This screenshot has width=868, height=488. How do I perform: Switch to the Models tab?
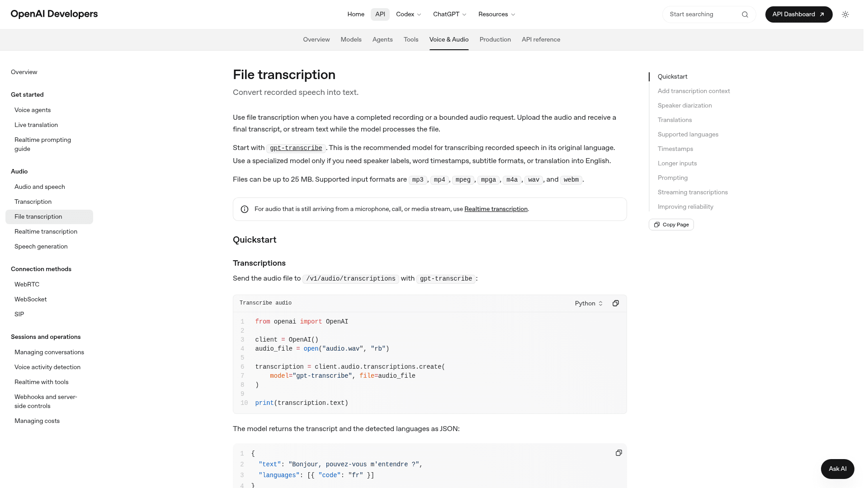(351, 40)
